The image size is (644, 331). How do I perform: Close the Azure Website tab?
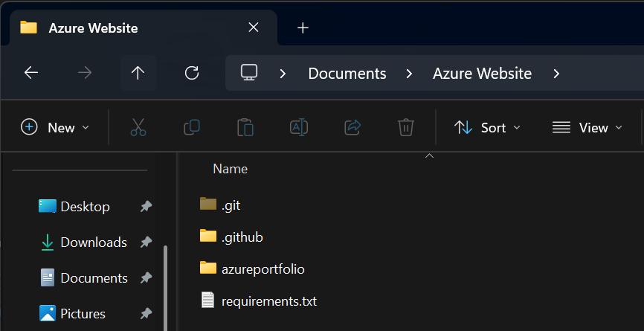(253, 28)
